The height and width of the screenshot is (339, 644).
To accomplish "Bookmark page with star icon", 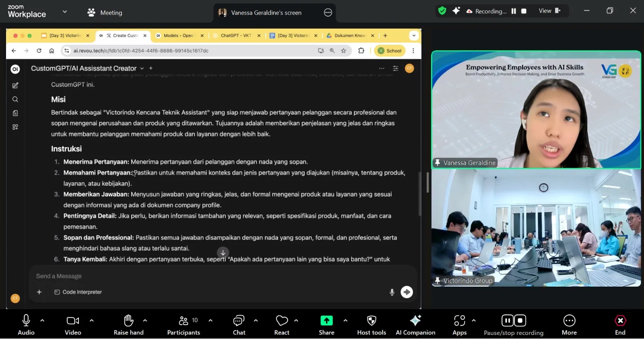I will (x=343, y=51).
